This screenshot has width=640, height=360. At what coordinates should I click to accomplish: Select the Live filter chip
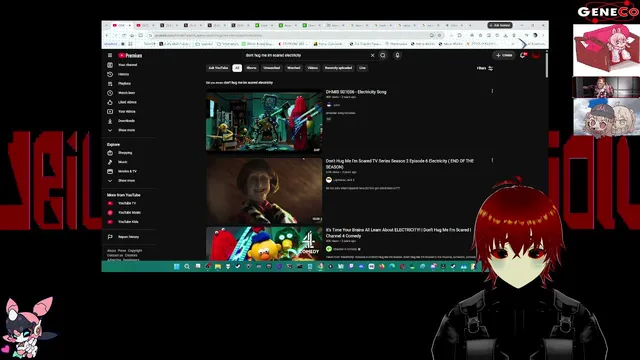362,68
